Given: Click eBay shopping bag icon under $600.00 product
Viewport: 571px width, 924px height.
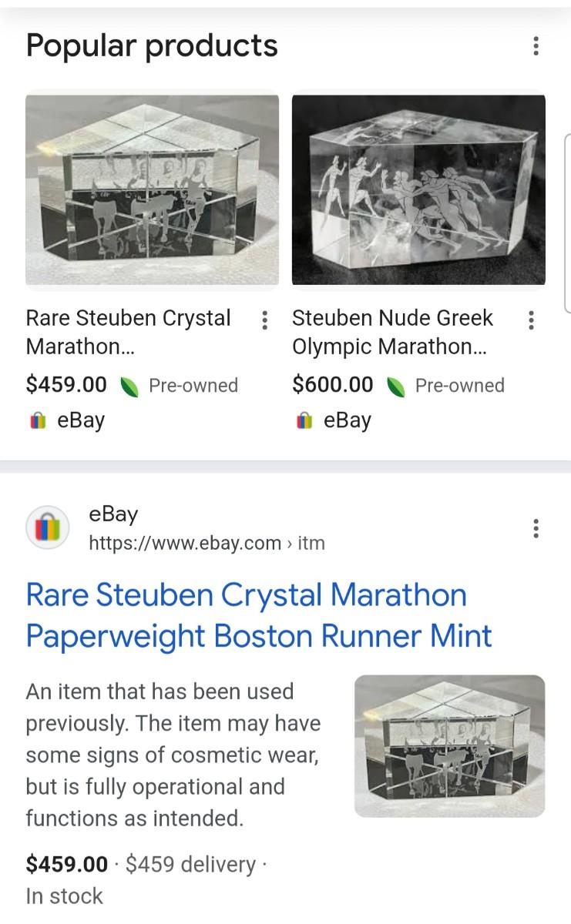Looking at the screenshot, I should tap(303, 420).
